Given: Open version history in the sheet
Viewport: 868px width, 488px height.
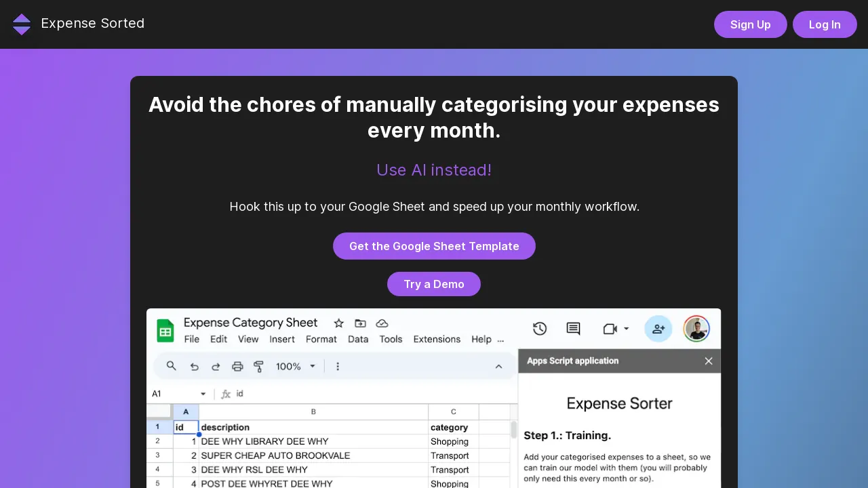Looking at the screenshot, I should pyautogui.click(x=540, y=328).
